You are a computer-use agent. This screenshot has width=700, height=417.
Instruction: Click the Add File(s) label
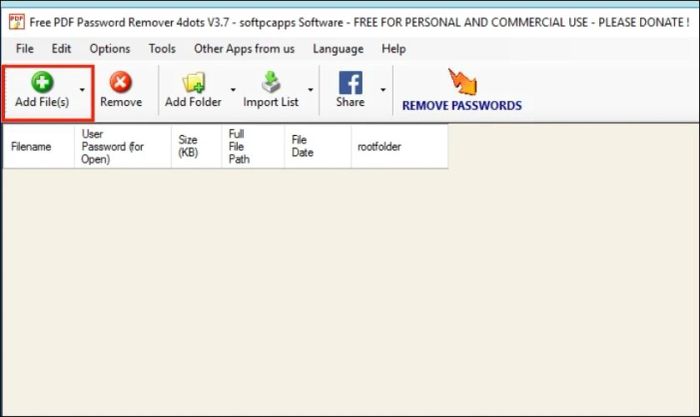coord(42,102)
